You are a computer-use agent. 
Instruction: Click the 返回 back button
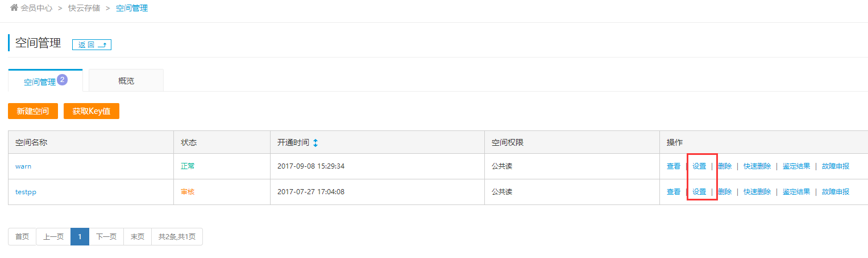click(92, 45)
